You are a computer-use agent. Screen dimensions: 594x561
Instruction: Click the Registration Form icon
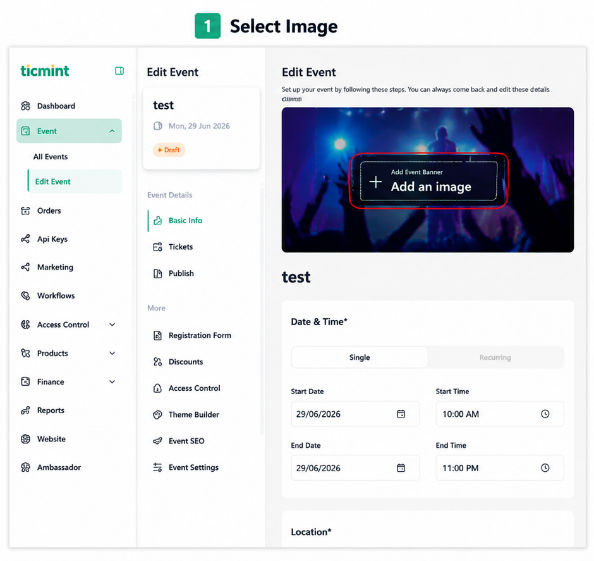(x=158, y=336)
